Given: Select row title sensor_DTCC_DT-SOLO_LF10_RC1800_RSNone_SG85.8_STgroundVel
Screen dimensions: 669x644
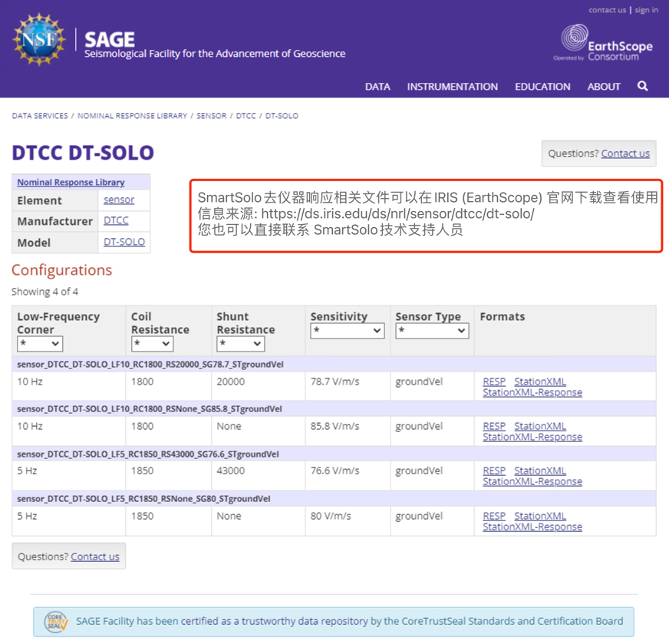Looking at the screenshot, I should pos(150,409).
